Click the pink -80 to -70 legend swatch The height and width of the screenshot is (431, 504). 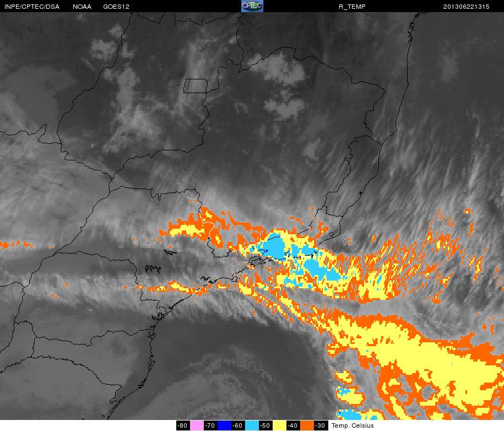(197, 425)
